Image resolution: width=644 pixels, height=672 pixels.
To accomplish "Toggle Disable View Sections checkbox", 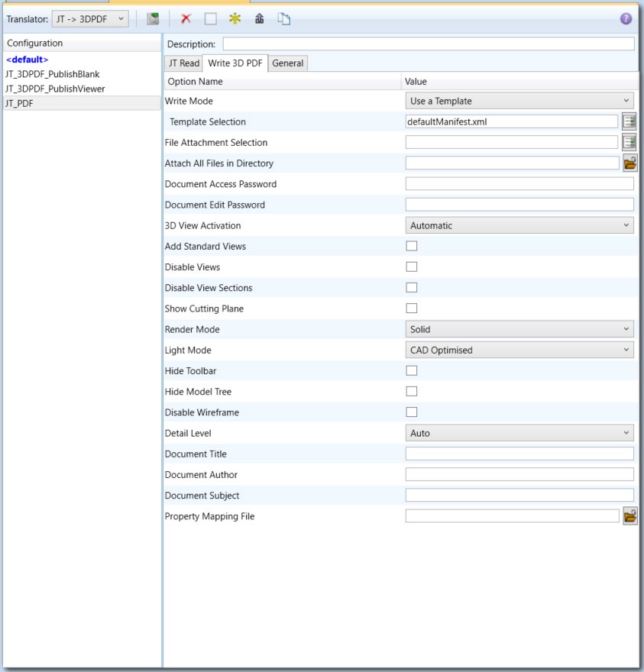I will click(412, 287).
